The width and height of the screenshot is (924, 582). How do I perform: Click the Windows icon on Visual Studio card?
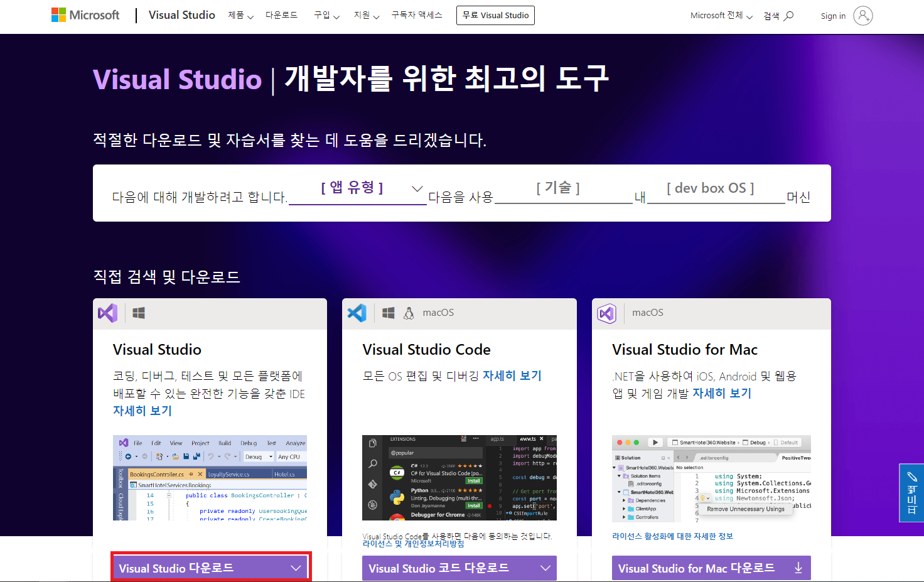139,313
